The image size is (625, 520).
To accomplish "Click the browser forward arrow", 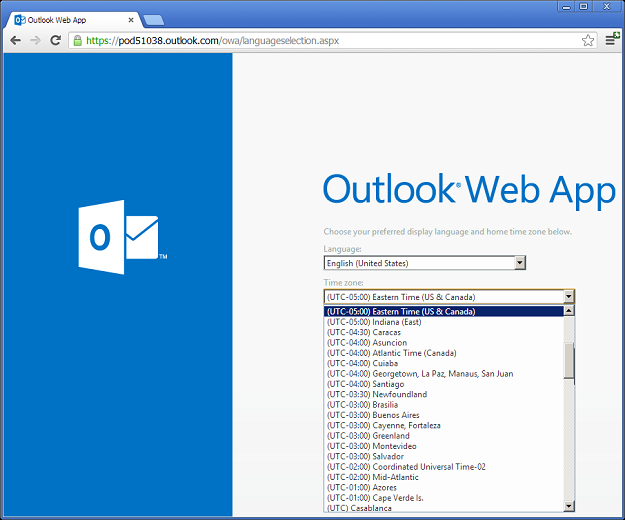I will click(35, 40).
